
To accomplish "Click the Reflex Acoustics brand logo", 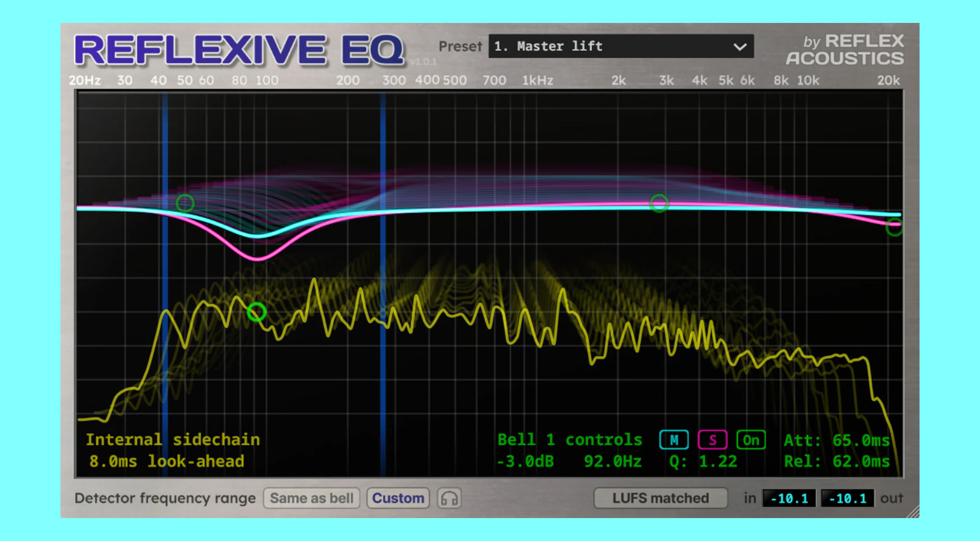I will (844, 50).
